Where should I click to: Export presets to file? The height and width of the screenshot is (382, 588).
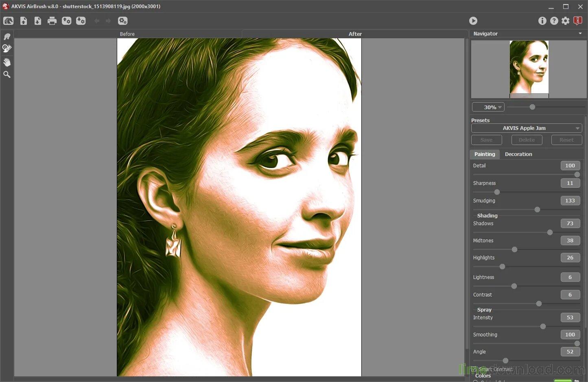point(81,21)
